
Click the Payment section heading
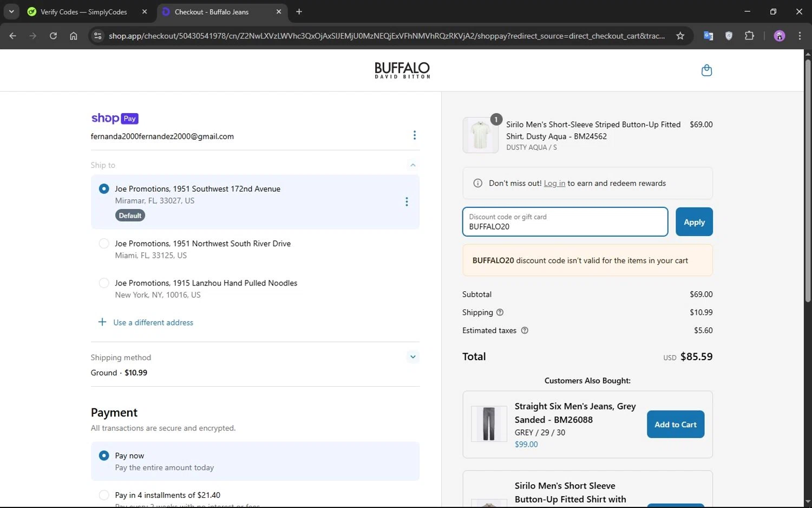click(114, 413)
